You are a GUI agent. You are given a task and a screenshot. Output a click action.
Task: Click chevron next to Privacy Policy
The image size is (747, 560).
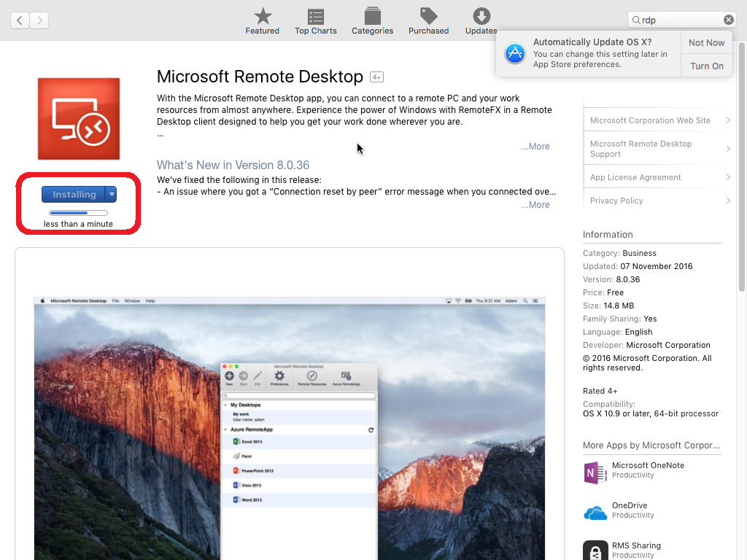pos(727,201)
